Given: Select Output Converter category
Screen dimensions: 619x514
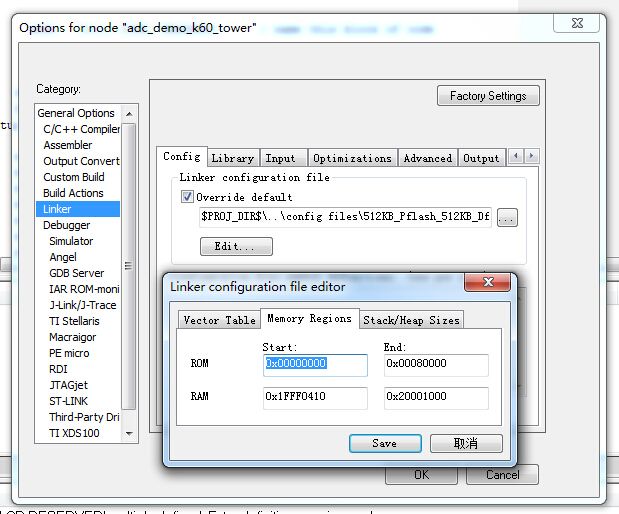Looking at the screenshot, I should (x=81, y=161).
